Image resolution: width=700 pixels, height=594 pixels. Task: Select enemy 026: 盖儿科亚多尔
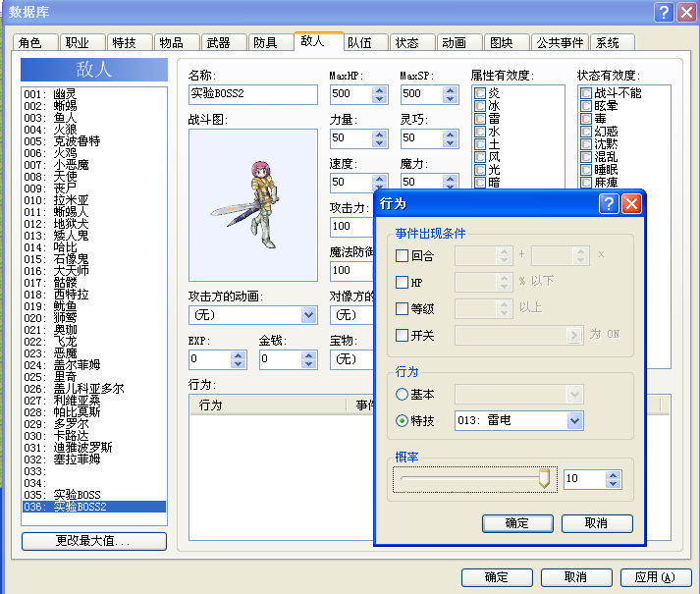point(93,389)
